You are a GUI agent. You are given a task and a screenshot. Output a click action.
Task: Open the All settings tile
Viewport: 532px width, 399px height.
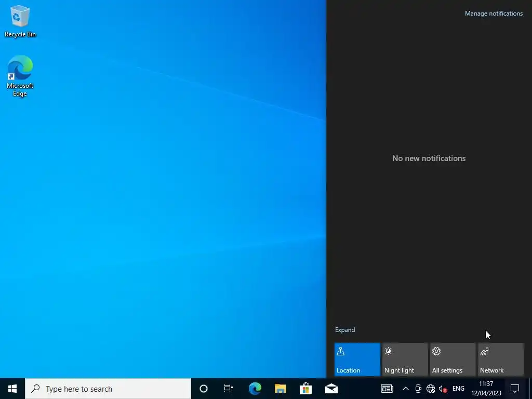[453, 360]
